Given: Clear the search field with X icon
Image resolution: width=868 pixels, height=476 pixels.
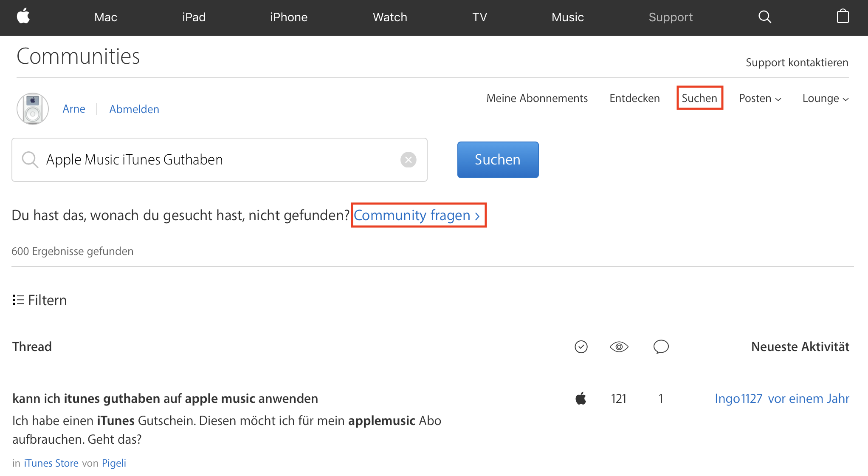Looking at the screenshot, I should (408, 160).
